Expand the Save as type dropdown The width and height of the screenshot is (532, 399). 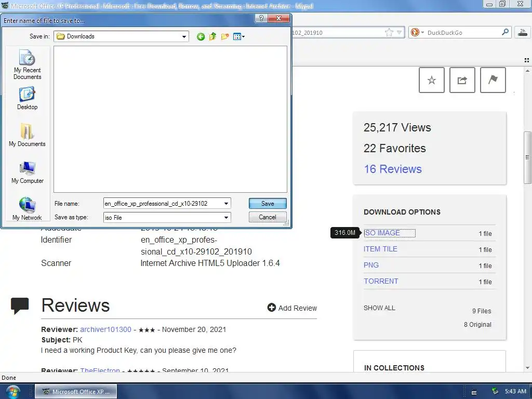coord(227,218)
